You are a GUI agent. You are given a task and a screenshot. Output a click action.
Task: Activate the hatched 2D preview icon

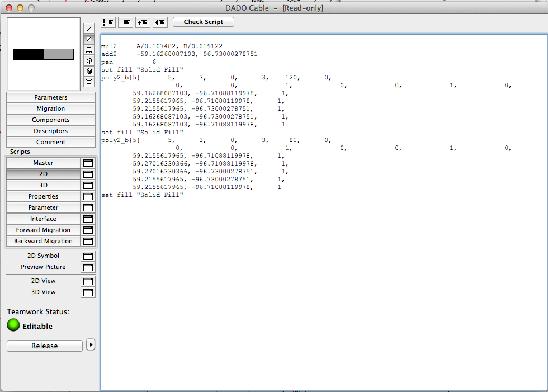88,38
